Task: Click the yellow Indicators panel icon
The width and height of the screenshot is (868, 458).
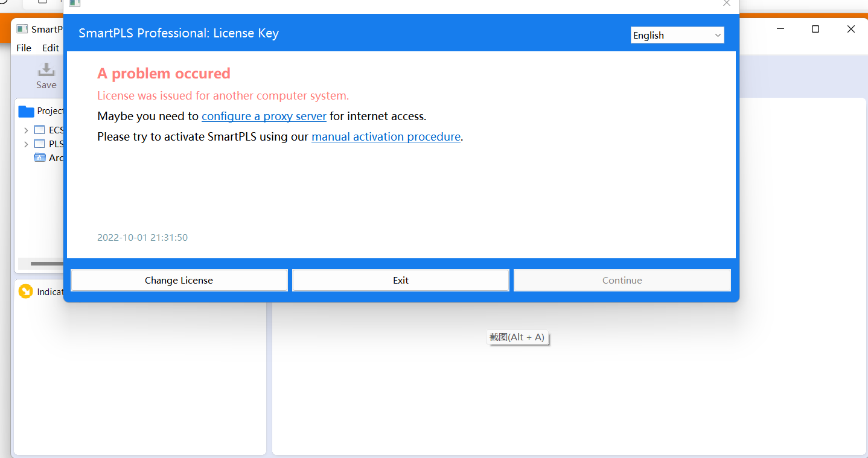Action: 25,291
